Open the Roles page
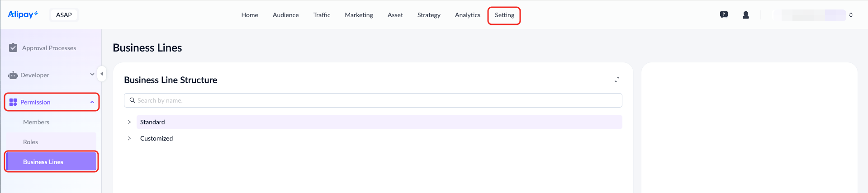The height and width of the screenshot is (193, 868). [x=31, y=142]
